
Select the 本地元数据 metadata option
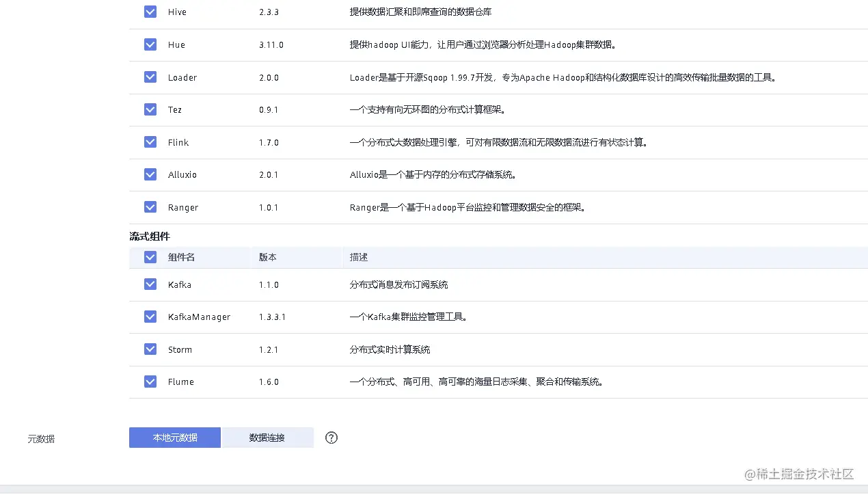[x=175, y=438]
